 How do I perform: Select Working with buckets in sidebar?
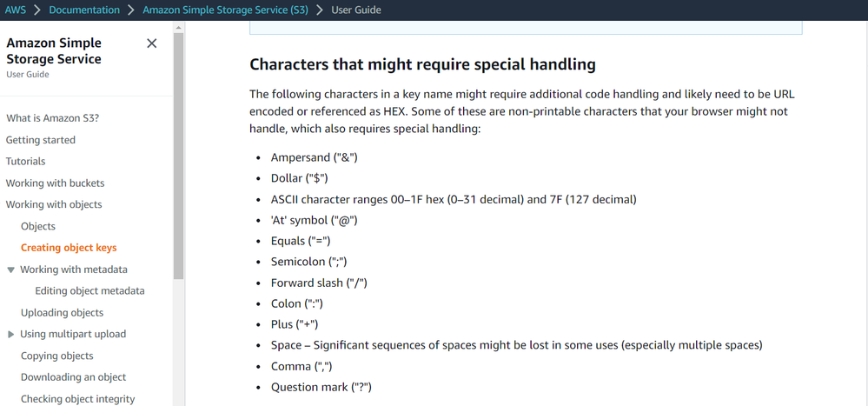click(x=55, y=183)
